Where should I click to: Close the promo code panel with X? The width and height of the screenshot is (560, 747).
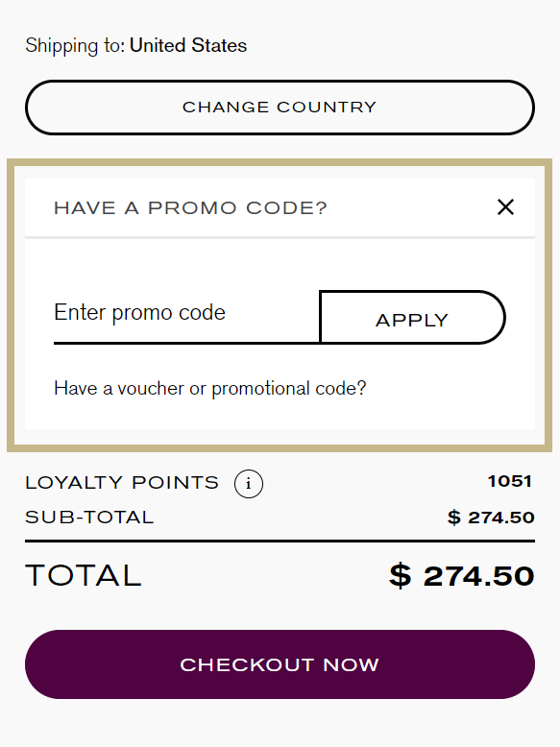(505, 207)
